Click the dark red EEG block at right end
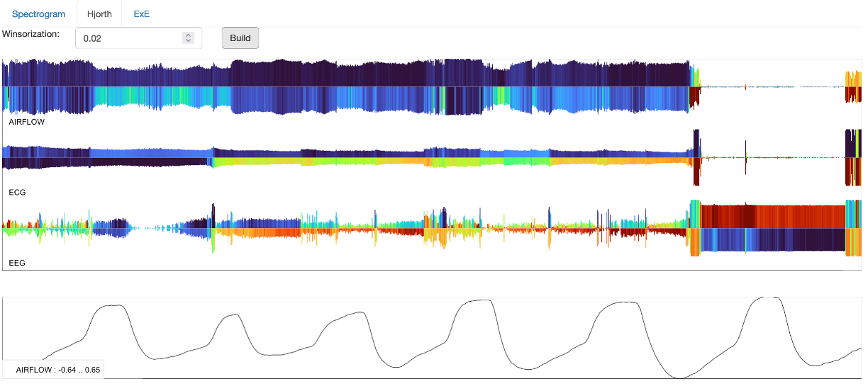 coord(773,215)
